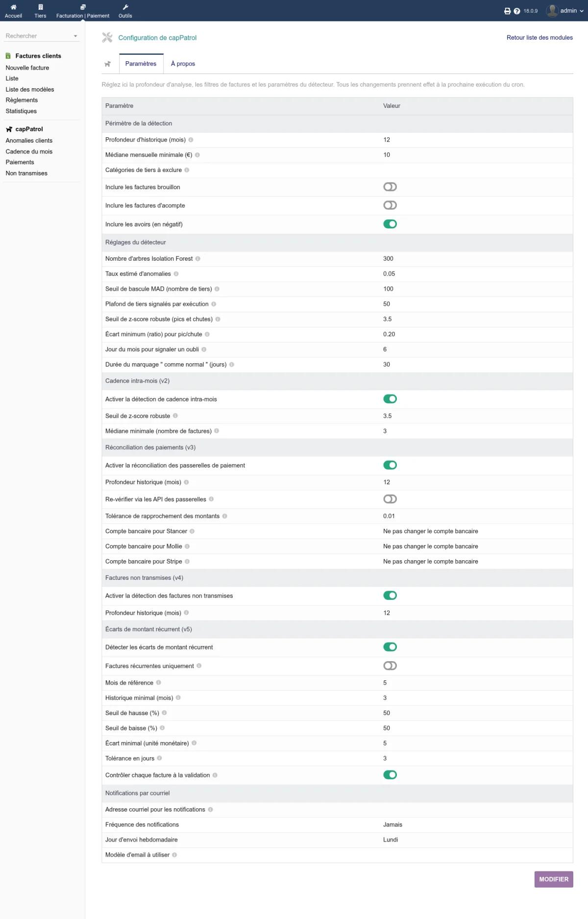Click info icon for Profondeur d'historique (mois)

[191, 140]
